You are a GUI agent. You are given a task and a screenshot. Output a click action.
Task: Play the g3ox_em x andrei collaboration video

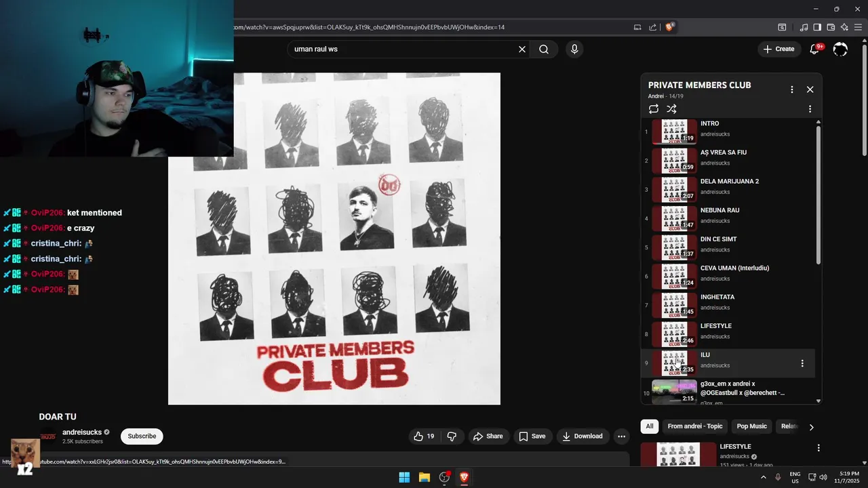728,392
